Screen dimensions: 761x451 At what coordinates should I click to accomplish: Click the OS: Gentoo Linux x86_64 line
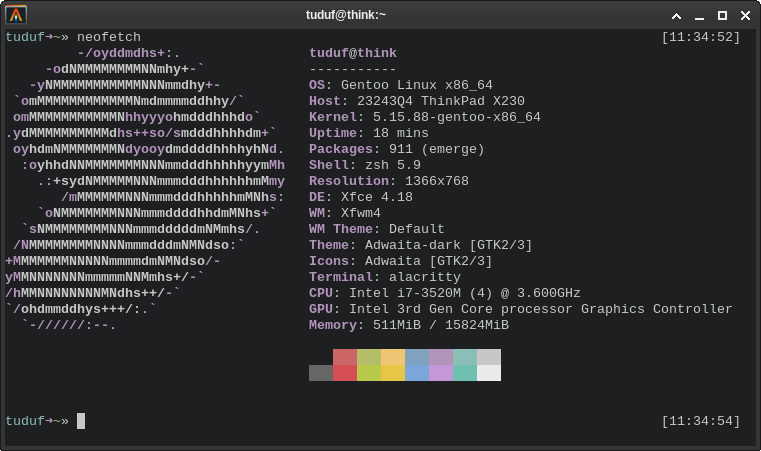coord(401,85)
